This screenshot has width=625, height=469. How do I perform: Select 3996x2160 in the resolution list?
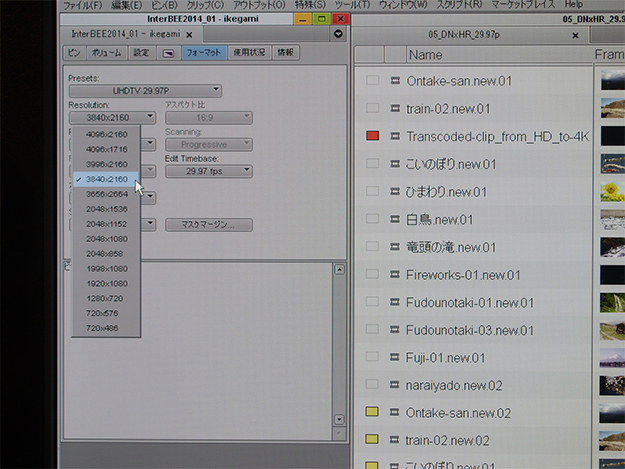pos(106,164)
